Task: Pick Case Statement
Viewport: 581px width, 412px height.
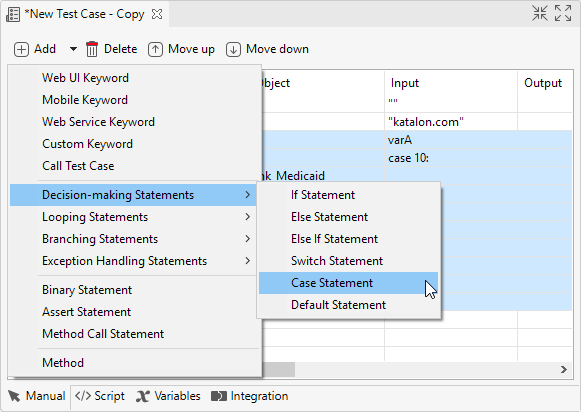Action: click(x=348, y=283)
